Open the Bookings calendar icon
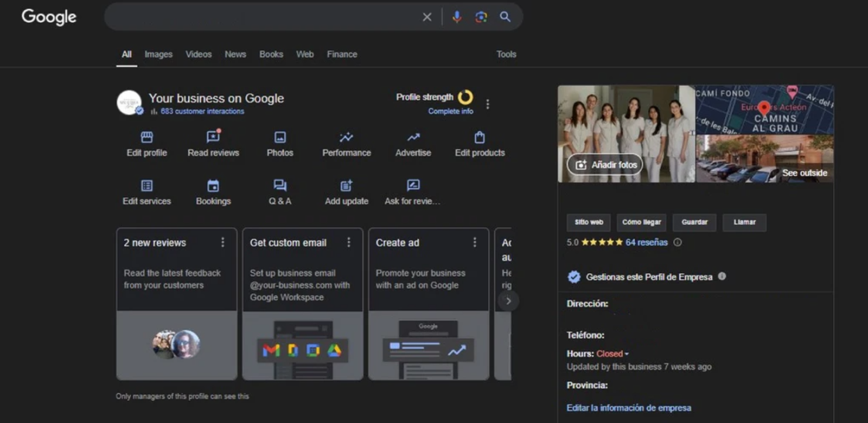Screen dimensions: 868x423 (x=213, y=185)
